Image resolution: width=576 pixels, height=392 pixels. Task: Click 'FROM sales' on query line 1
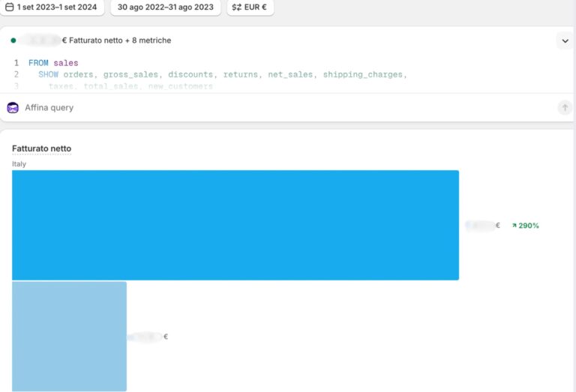53,63
